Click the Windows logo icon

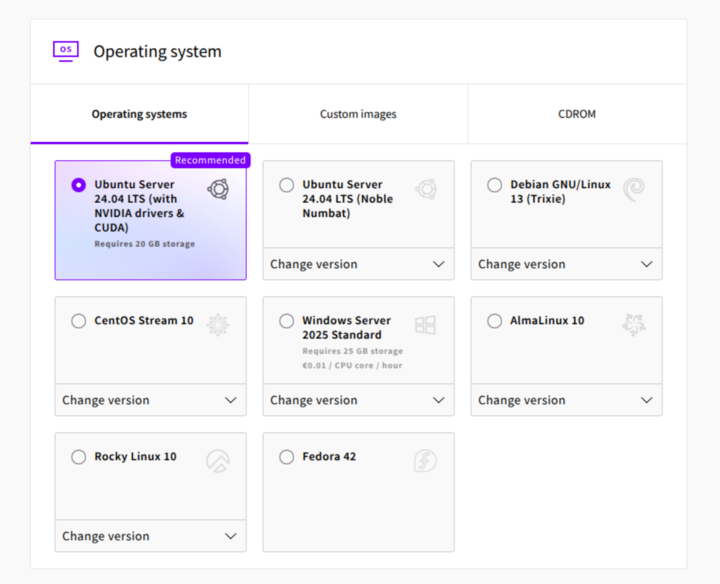(x=426, y=324)
